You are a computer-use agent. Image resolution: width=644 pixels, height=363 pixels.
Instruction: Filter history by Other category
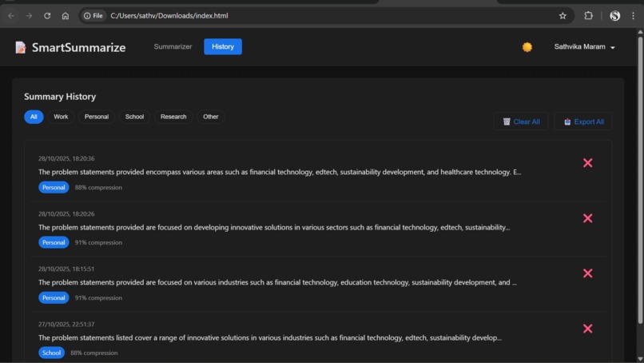click(211, 117)
